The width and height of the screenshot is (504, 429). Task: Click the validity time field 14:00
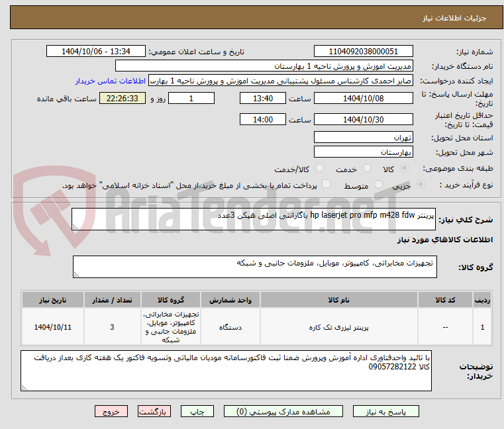click(x=263, y=120)
